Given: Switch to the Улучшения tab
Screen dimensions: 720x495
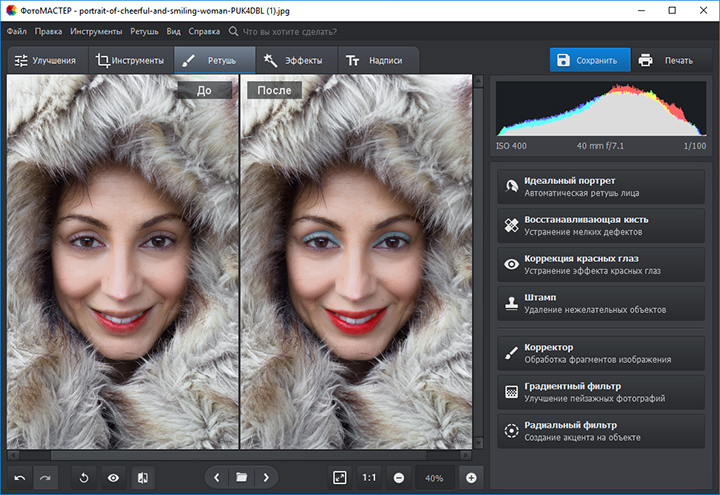Looking at the screenshot, I should coord(45,60).
